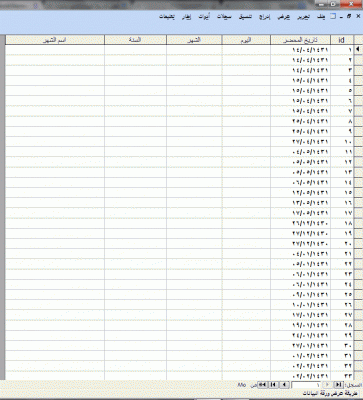Viewport: 363px width, 400px height.
Task: Select the السنة column header
Action: click(x=135, y=40)
